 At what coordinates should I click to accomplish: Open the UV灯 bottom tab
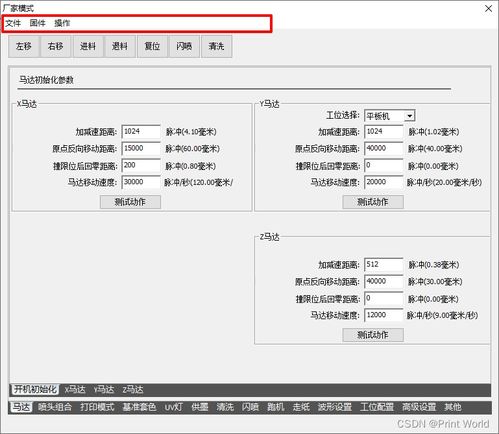click(174, 407)
